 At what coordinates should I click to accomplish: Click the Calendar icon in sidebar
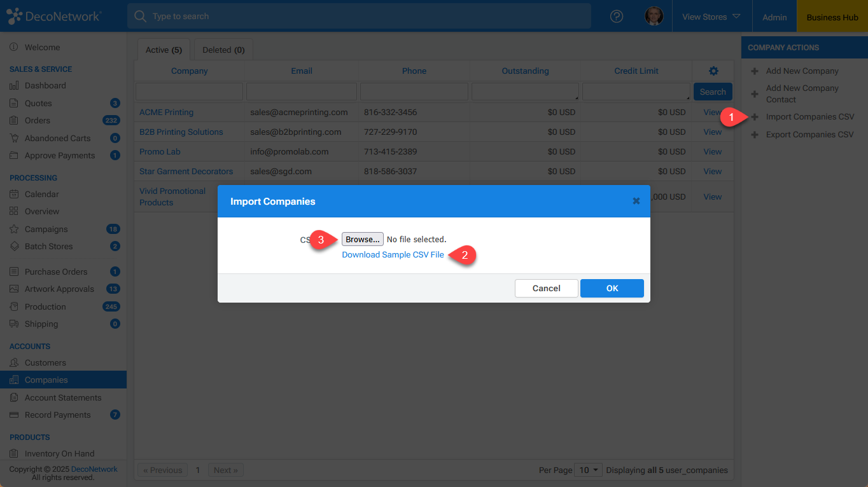[14, 195]
